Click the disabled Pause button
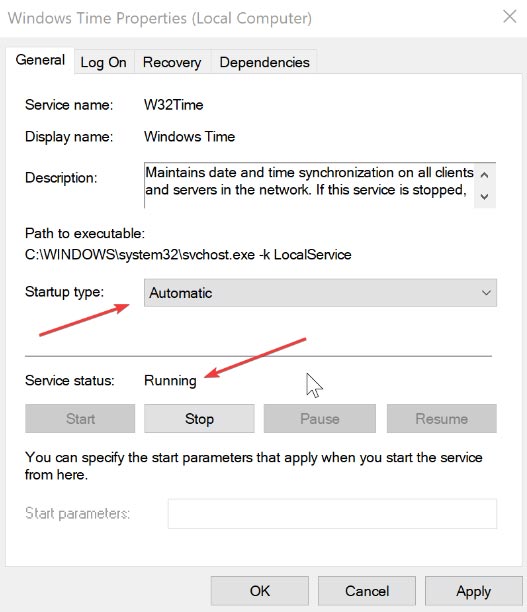Image resolution: width=527 pixels, height=612 pixels. pyautogui.click(x=320, y=419)
